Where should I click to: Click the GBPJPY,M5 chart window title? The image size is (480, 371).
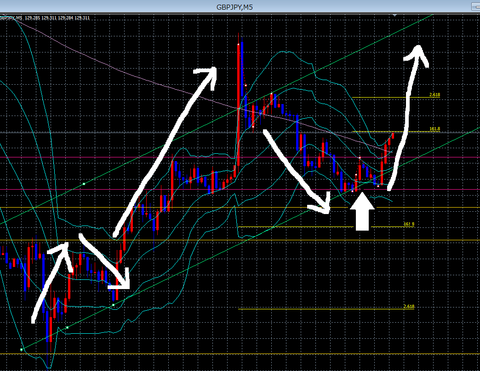(235, 7)
